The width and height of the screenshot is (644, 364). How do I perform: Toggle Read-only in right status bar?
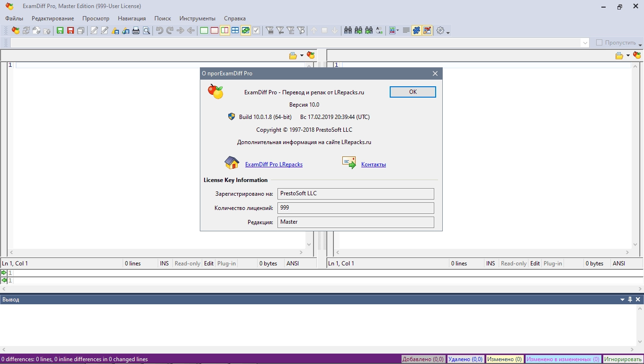(x=514, y=264)
